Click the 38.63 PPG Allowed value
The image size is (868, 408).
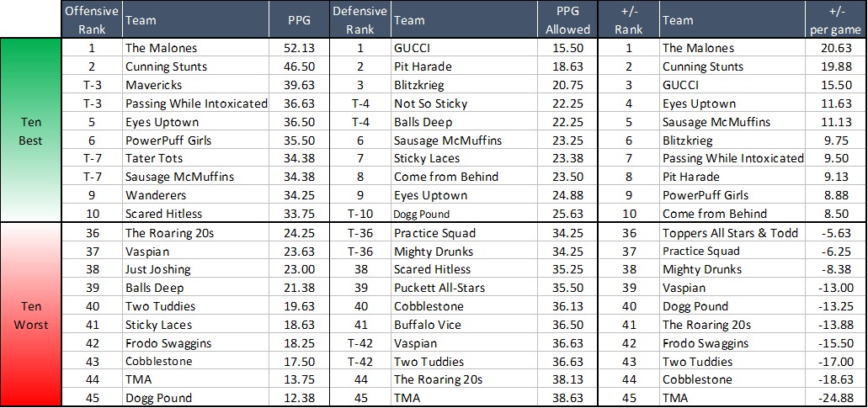pos(568,398)
